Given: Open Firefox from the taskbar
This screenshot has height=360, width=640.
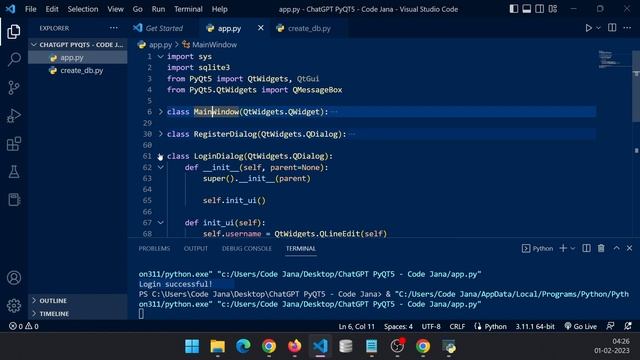Looking at the screenshot, I should (x=294, y=346).
